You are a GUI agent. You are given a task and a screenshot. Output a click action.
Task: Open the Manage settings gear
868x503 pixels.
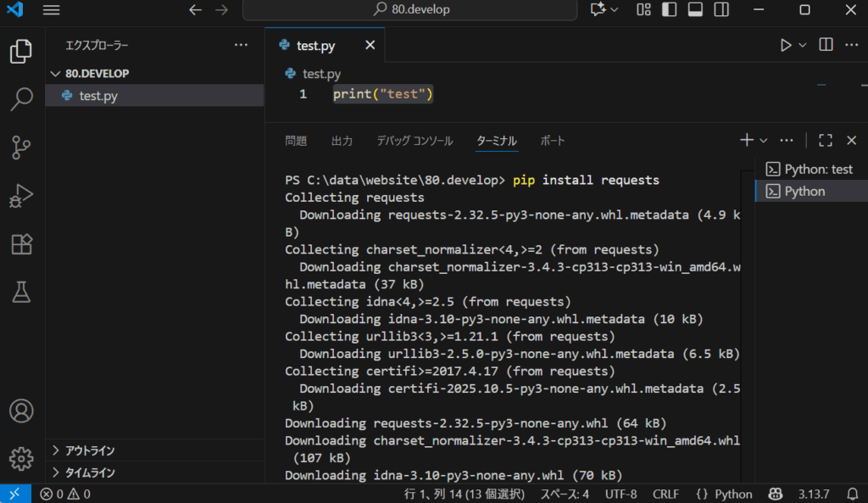pyautogui.click(x=21, y=459)
